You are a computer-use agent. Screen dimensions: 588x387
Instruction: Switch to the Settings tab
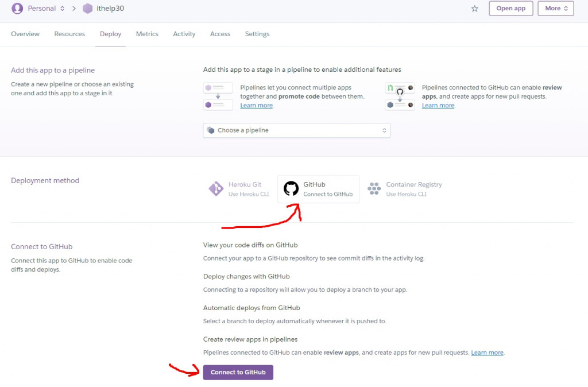pos(257,34)
